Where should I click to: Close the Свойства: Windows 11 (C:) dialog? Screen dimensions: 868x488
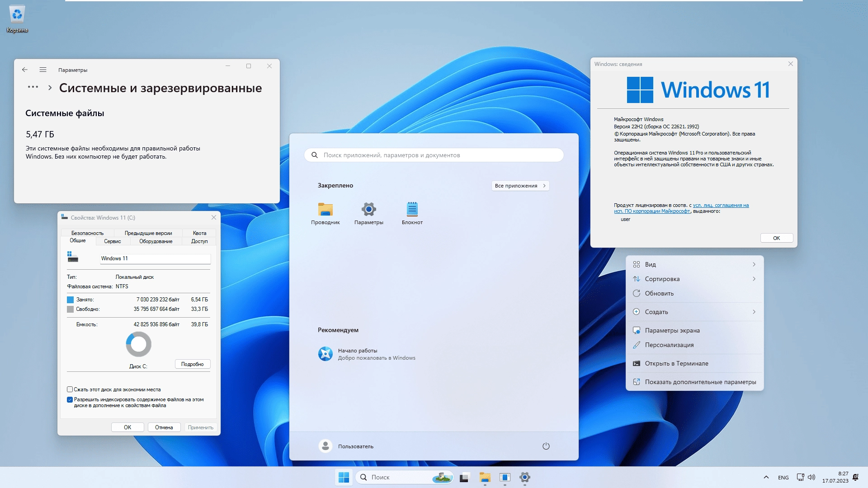tap(214, 217)
